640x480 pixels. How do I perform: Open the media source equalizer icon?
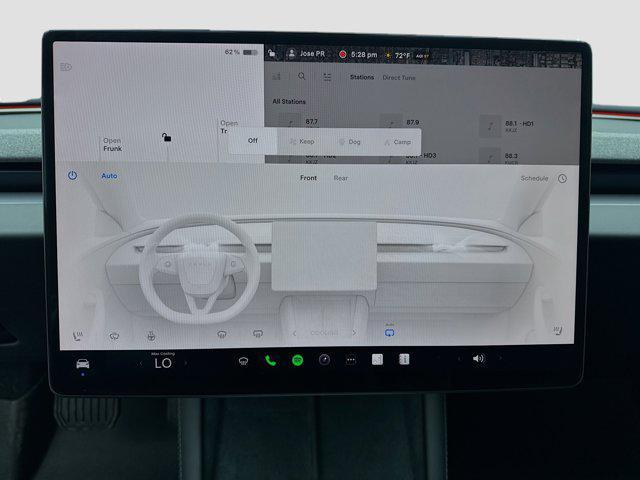pos(277,76)
